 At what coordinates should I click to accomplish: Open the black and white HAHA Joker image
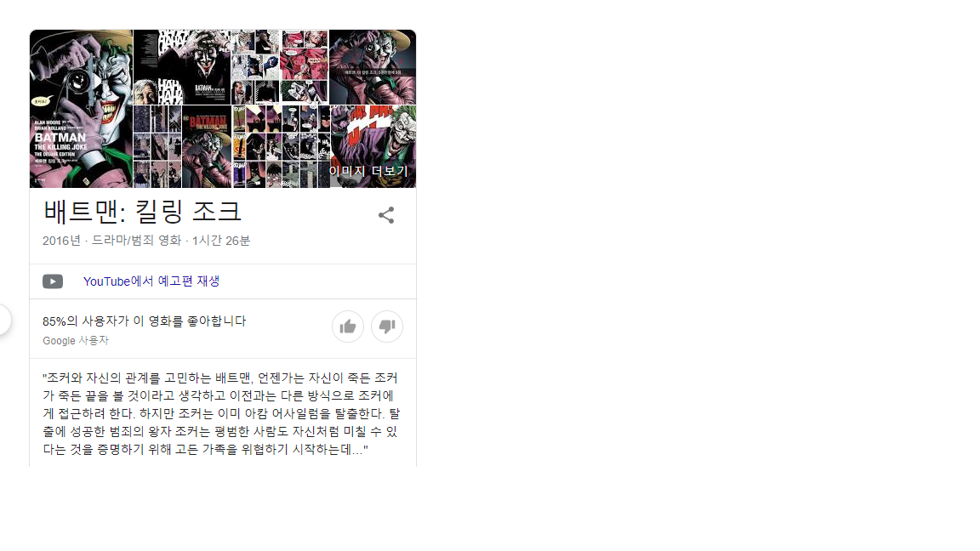182,67
